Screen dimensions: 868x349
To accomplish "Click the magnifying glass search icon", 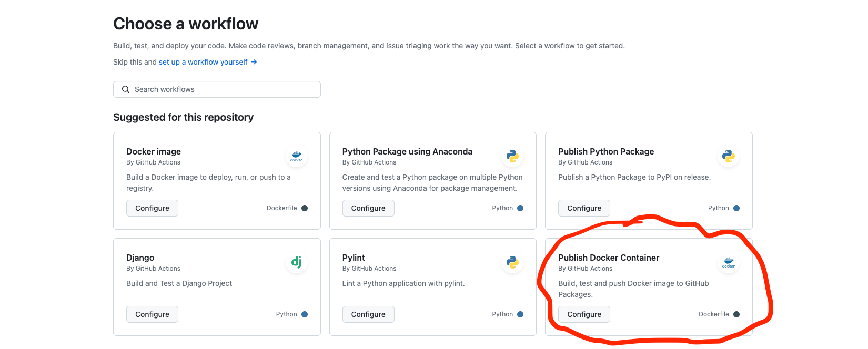I will click(126, 89).
